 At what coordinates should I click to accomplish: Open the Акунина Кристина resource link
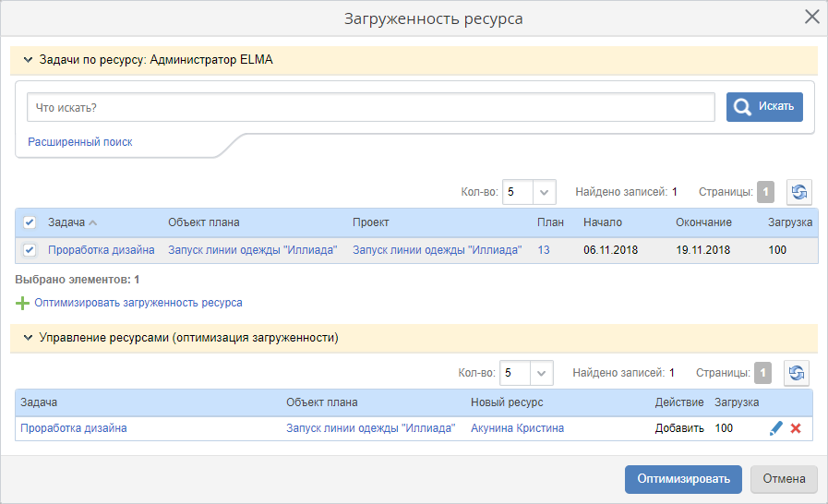517,428
